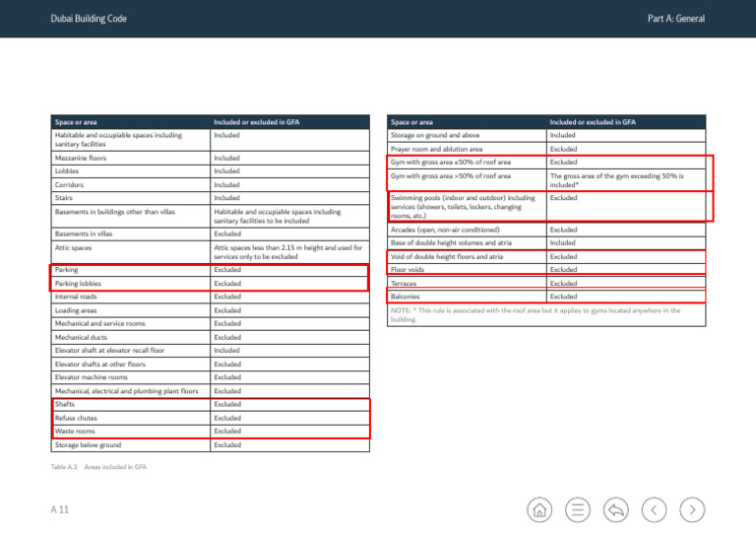Viewport: 756px width, 535px height.
Task: Select the Floor voids row
Action: coord(546,270)
